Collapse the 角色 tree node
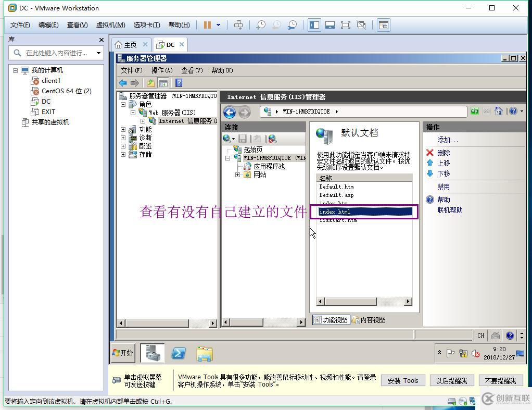Screen dimensions: 532x410 (x=123, y=104)
